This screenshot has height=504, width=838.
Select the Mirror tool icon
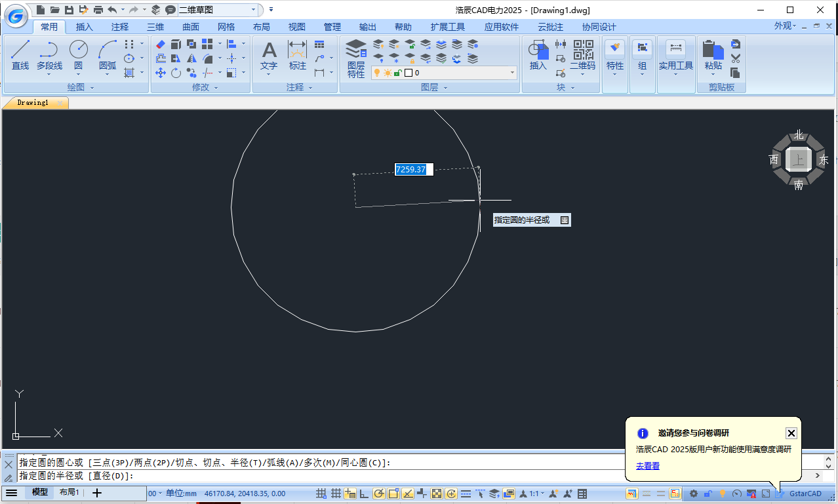pos(191,59)
